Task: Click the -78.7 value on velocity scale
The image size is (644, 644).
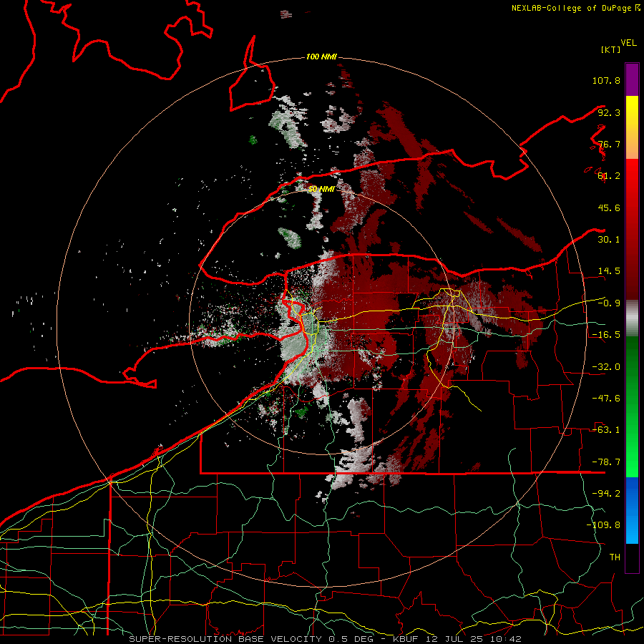Action: pyautogui.click(x=606, y=462)
